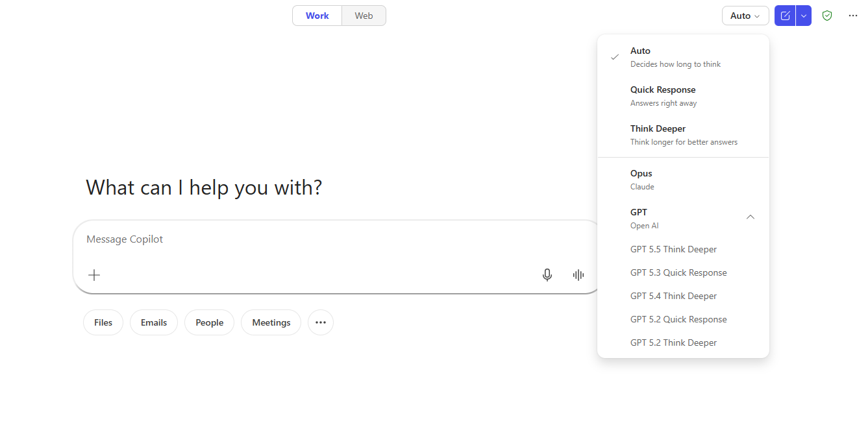868x445 pixels.
Task: Choose GPT 5.4 Think Deeper
Action: coord(683,296)
